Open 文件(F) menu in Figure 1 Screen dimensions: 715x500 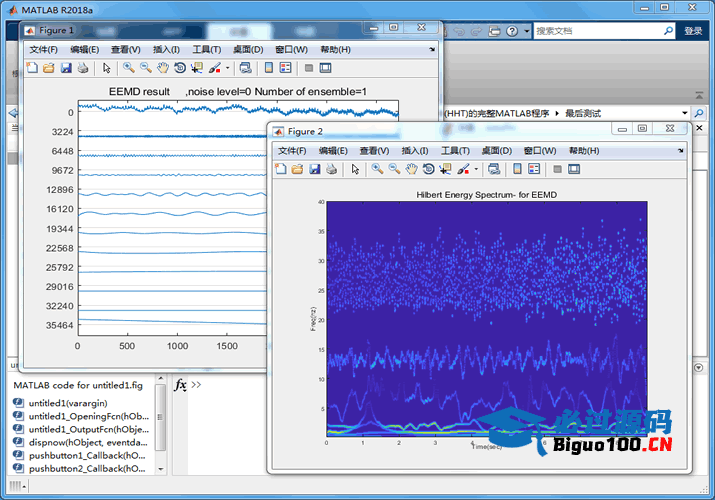pos(43,49)
